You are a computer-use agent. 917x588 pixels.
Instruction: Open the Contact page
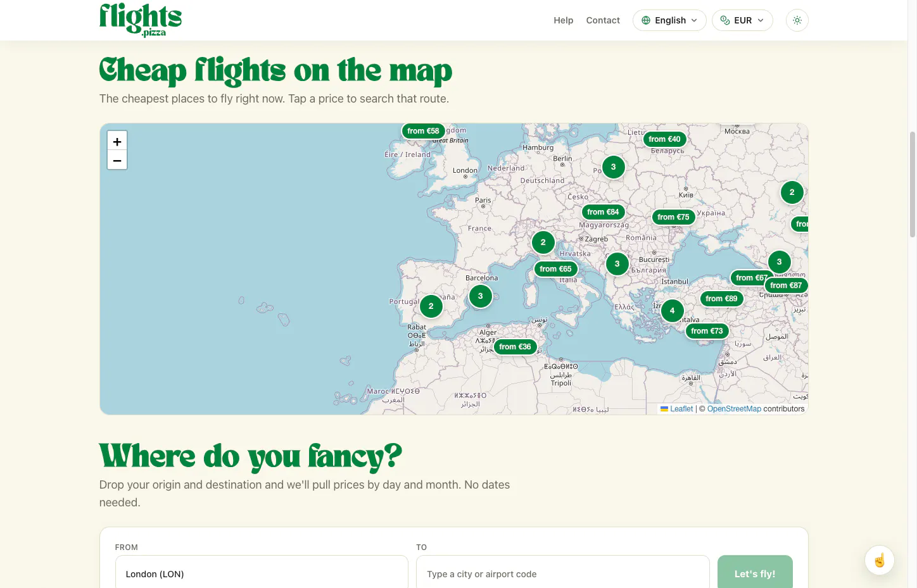tap(603, 20)
